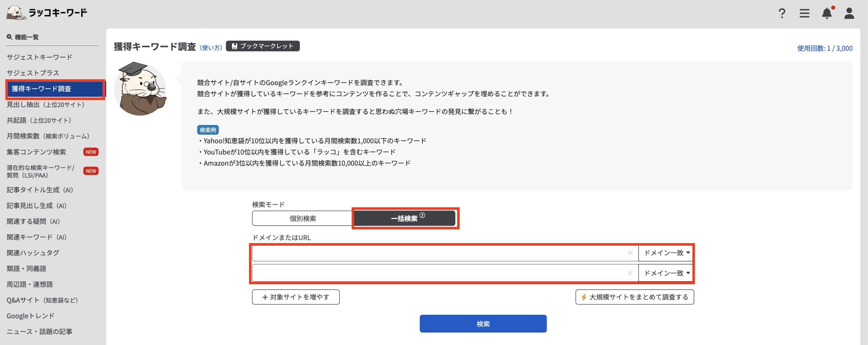Viewport: 868px width, 345px height.
Task: Select 一括検索 search mode
Action: click(x=405, y=219)
